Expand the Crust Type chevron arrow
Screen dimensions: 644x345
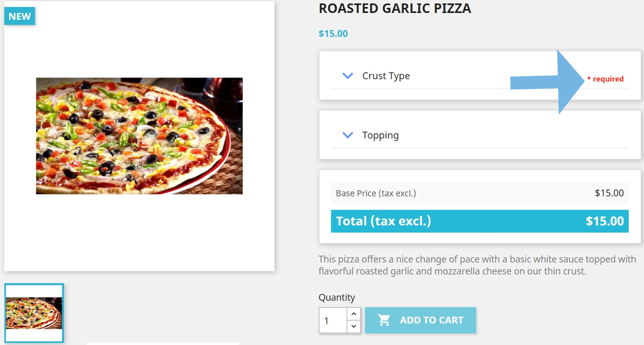[x=347, y=76]
